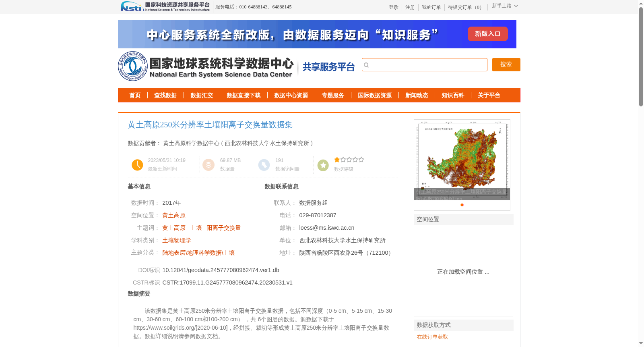
Task: Open the 关于平台 menu item
Action: coord(489,96)
